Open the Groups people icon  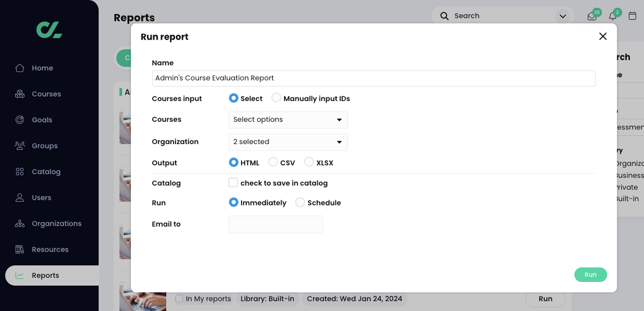(x=20, y=146)
